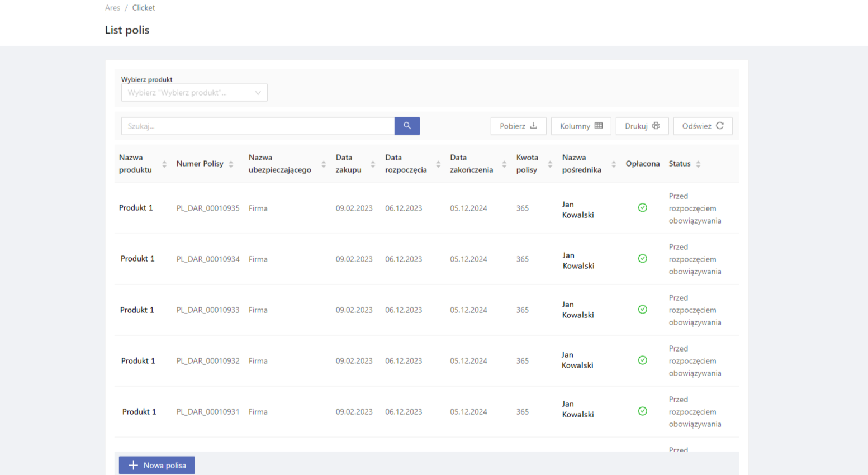
Task: Click Jan Kowalski in row PL_DAR_00010934
Action: pyautogui.click(x=578, y=260)
